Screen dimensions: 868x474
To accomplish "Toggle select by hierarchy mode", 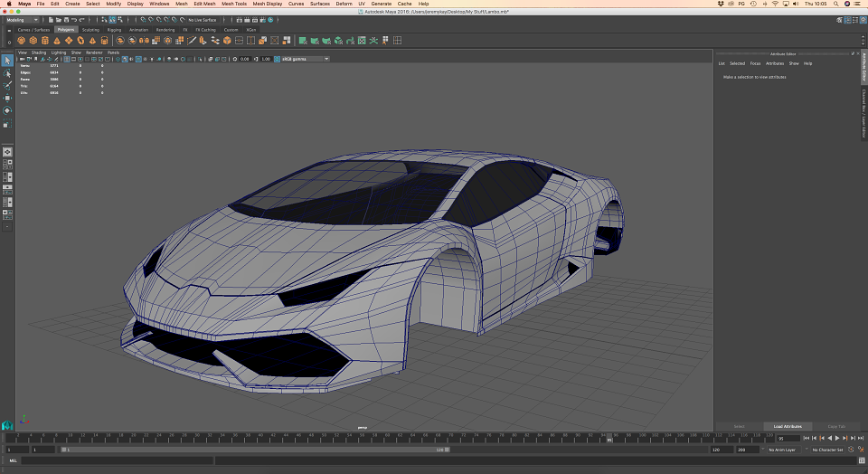I will 104,20.
